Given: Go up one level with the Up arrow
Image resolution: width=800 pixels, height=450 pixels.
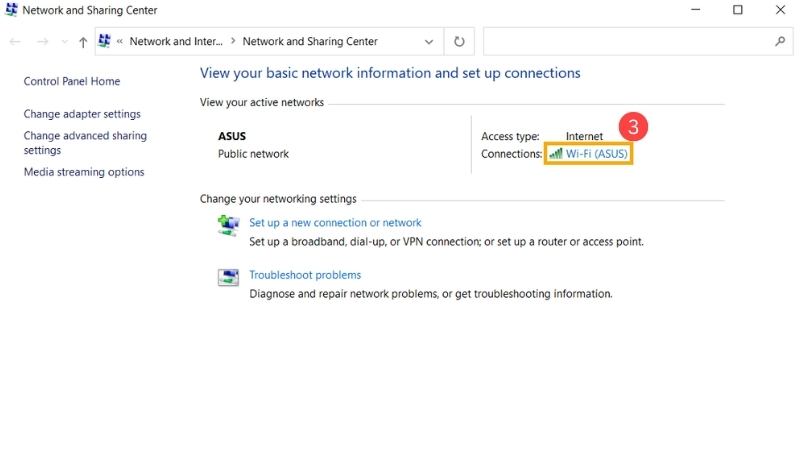Looking at the screenshot, I should (x=83, y=42).
